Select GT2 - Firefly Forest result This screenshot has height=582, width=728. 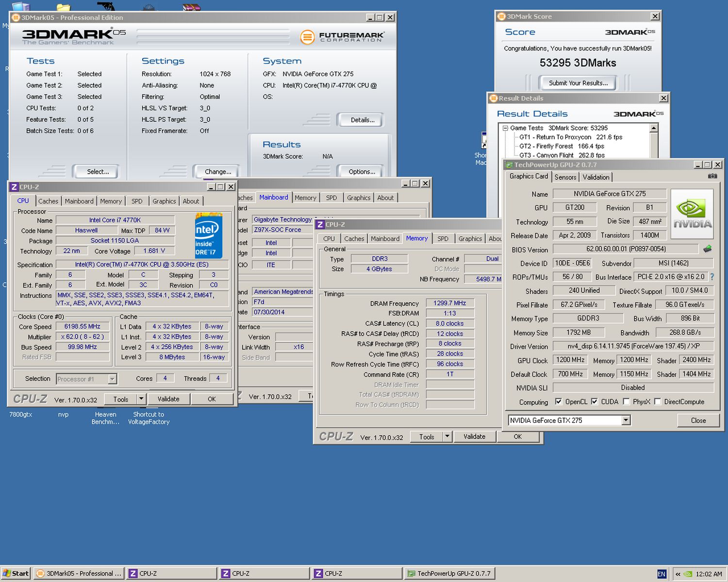click(x=562, y=146)
